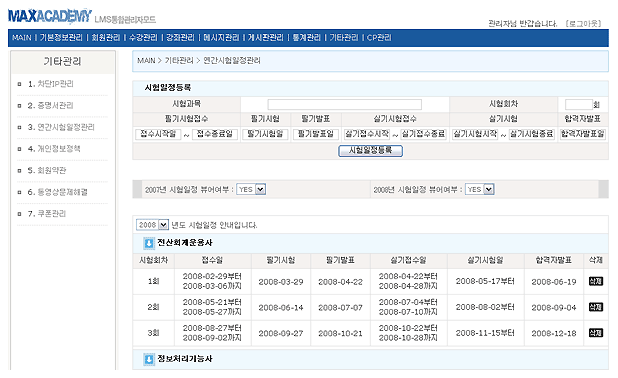Open the CP관리 menu

(x=379, y=37)
